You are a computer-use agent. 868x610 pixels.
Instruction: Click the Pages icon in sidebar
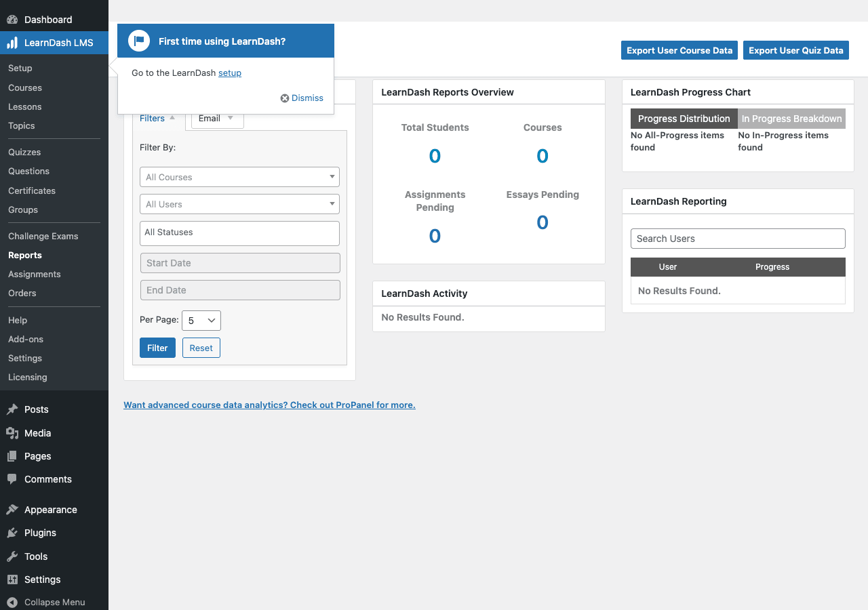[12, 456]
